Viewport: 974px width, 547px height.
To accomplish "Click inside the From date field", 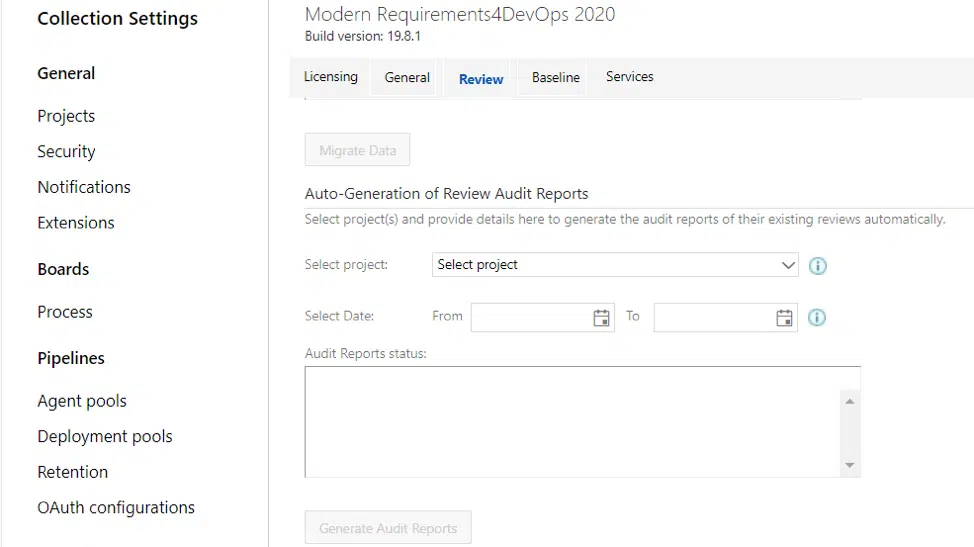I will [x=530, y=318].
